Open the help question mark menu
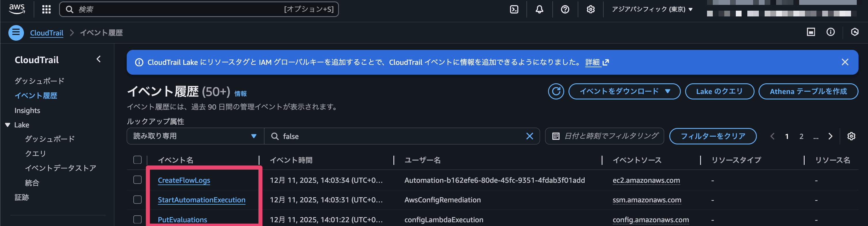Viewport: 868px width, 226px height. (565, 9)
